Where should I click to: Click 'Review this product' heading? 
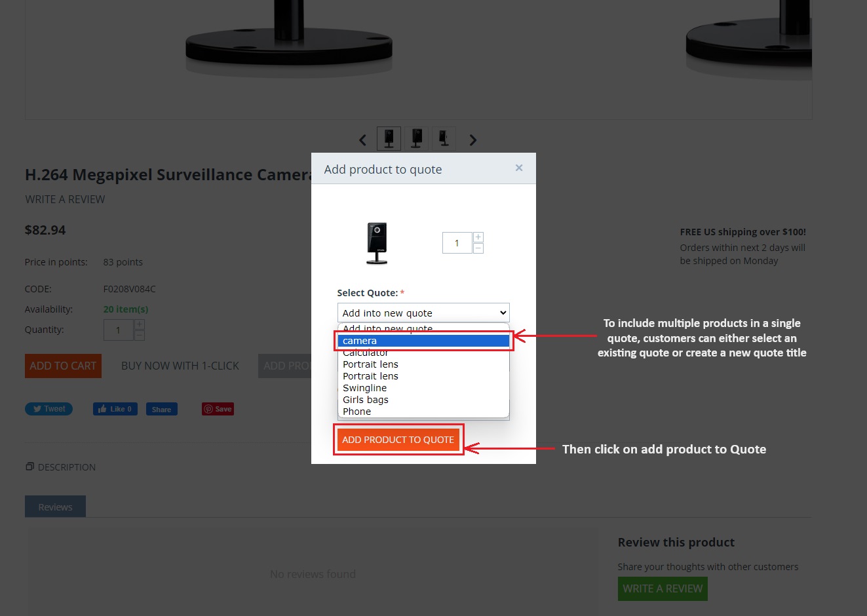tap(676, 543)
